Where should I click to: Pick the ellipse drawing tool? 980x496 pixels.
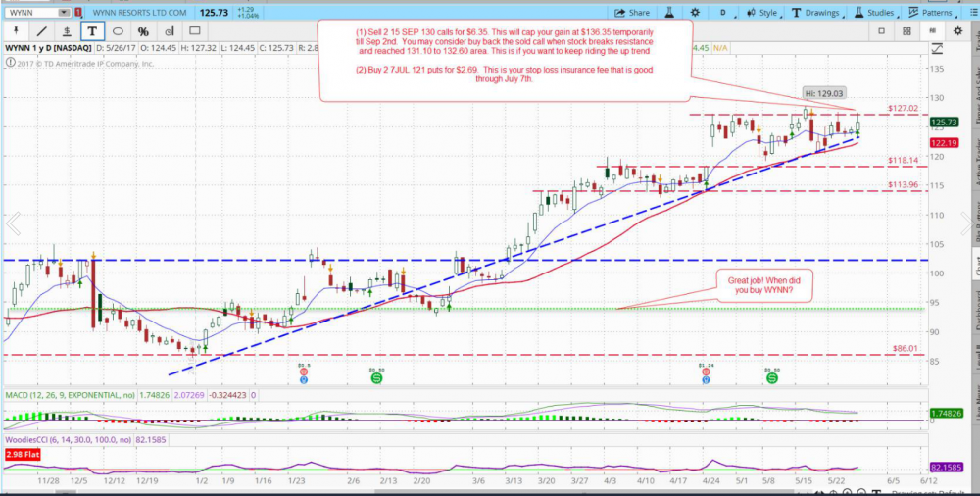point(118,31)
